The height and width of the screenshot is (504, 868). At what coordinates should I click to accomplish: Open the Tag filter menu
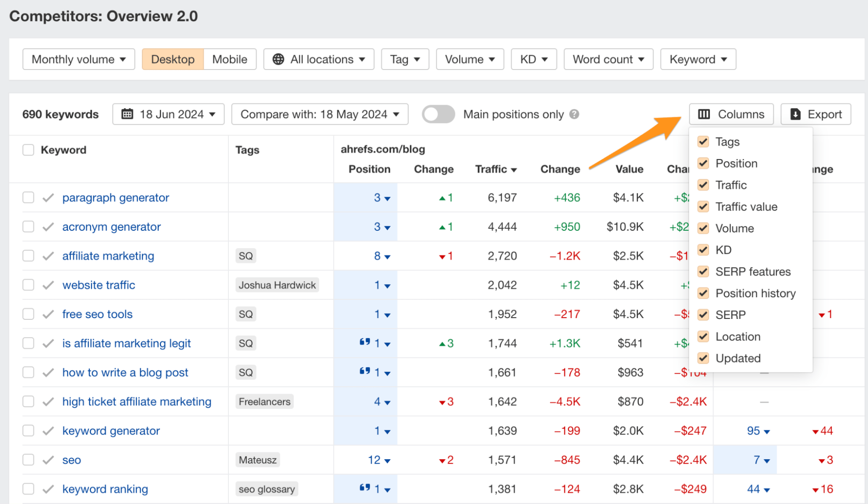pos(403,59)
